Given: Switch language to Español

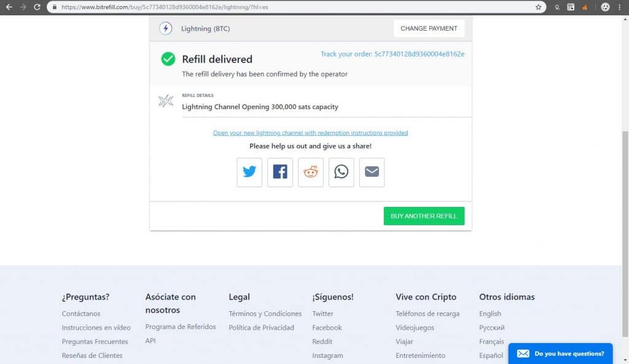Looking at the screenshot, I should pos(491,355).
